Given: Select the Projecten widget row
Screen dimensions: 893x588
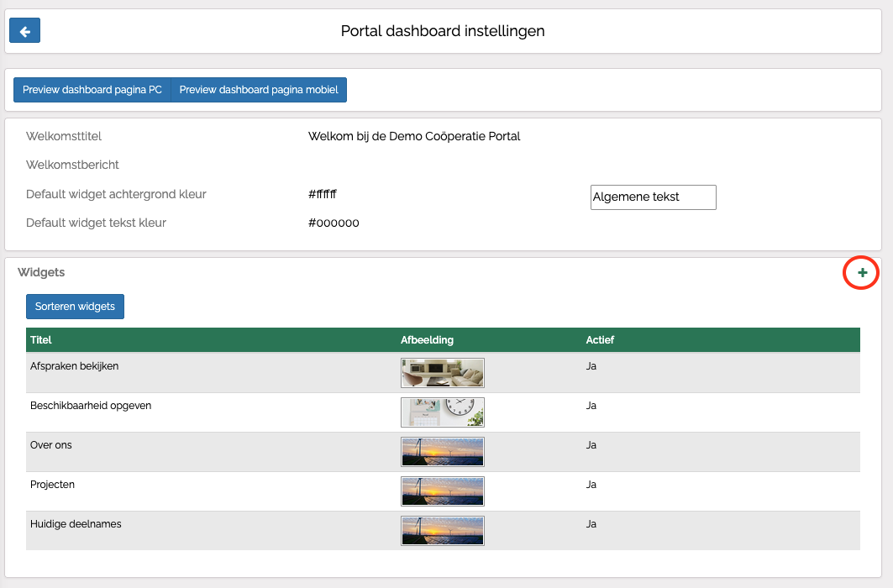Looking at the screenshot, I should coord(52,485).
